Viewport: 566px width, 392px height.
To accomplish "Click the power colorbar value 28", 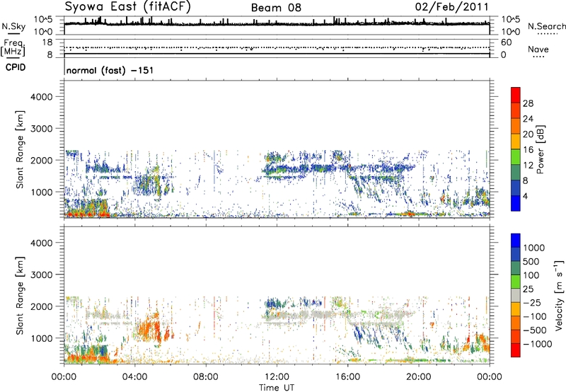I will pyautogui.click(x=528, y=103).
